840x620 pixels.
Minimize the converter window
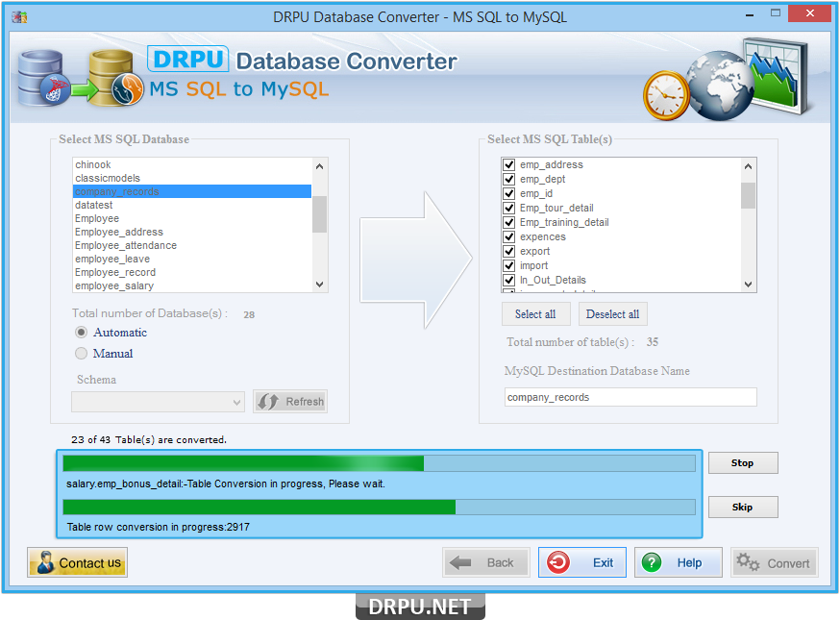[750, 13]
